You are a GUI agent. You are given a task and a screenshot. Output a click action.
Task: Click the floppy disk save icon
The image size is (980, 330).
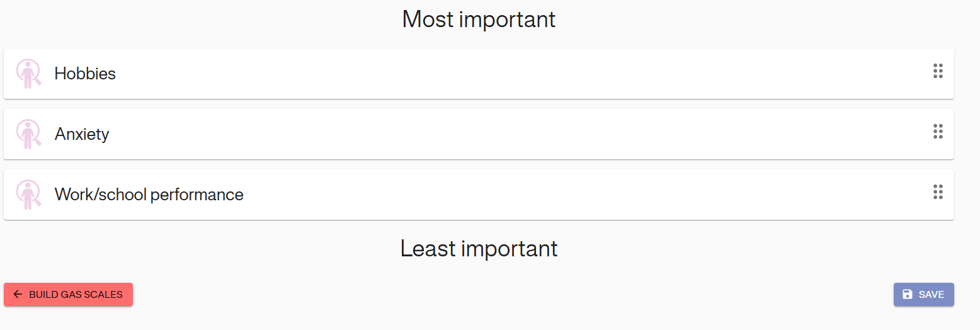(x=908, y=294)
